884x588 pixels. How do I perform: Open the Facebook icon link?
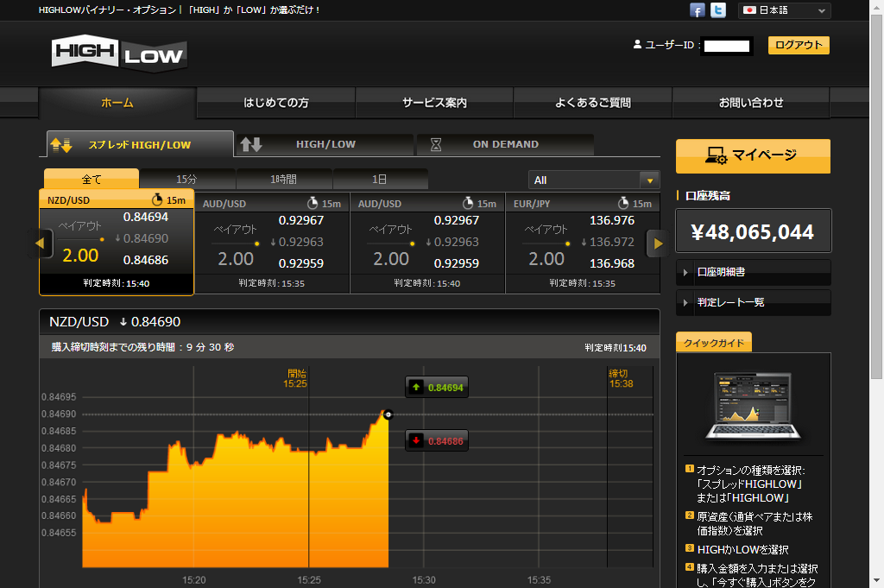[x=697, y=10]
